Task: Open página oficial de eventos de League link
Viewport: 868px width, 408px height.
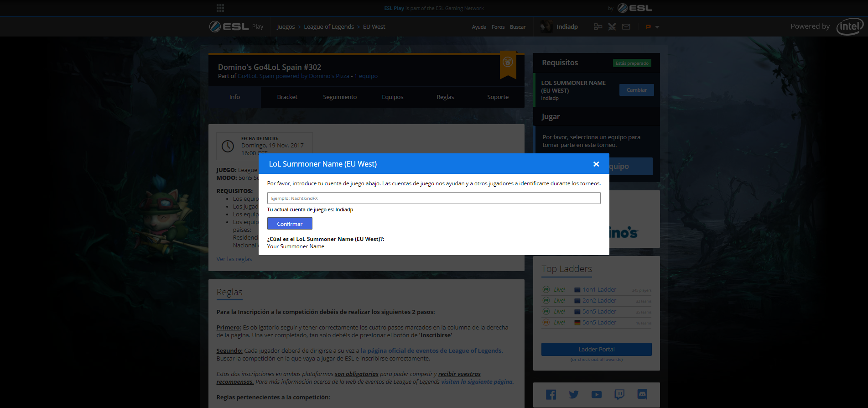Action: click(431, 351)
